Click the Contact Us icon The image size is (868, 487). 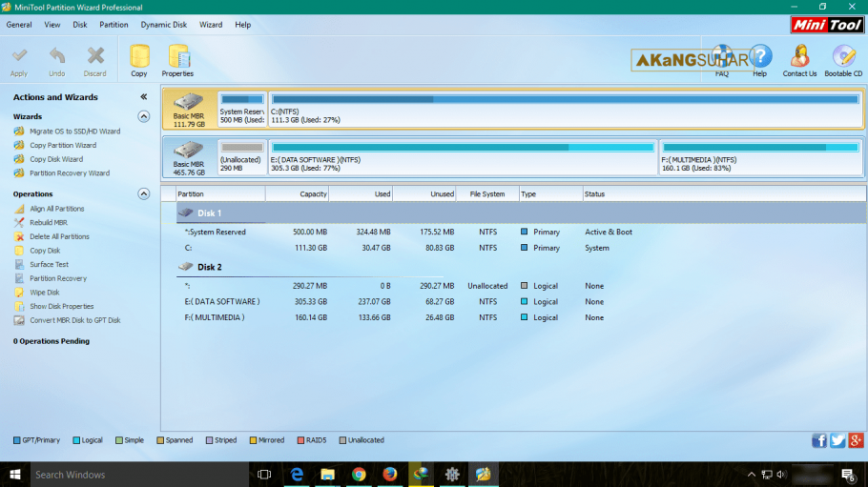tap(799, 59)
